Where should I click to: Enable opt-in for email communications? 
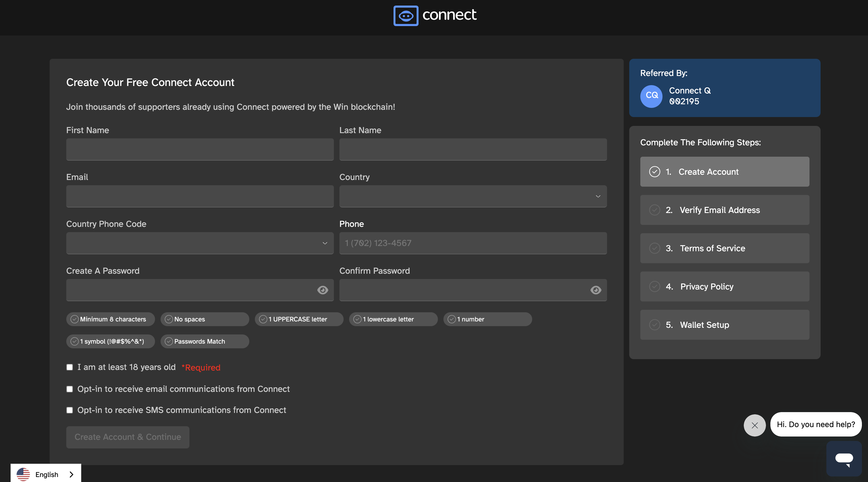click(x=69, y=389)
